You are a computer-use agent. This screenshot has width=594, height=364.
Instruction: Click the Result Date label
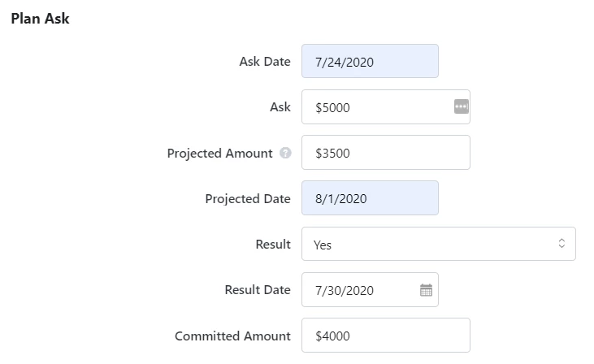point(258,290)
